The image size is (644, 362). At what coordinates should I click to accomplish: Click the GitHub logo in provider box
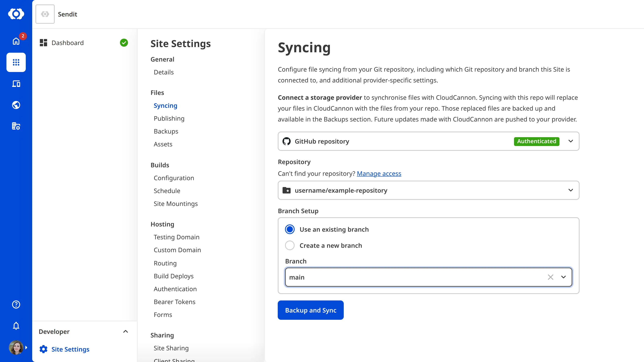pos(287,141)
